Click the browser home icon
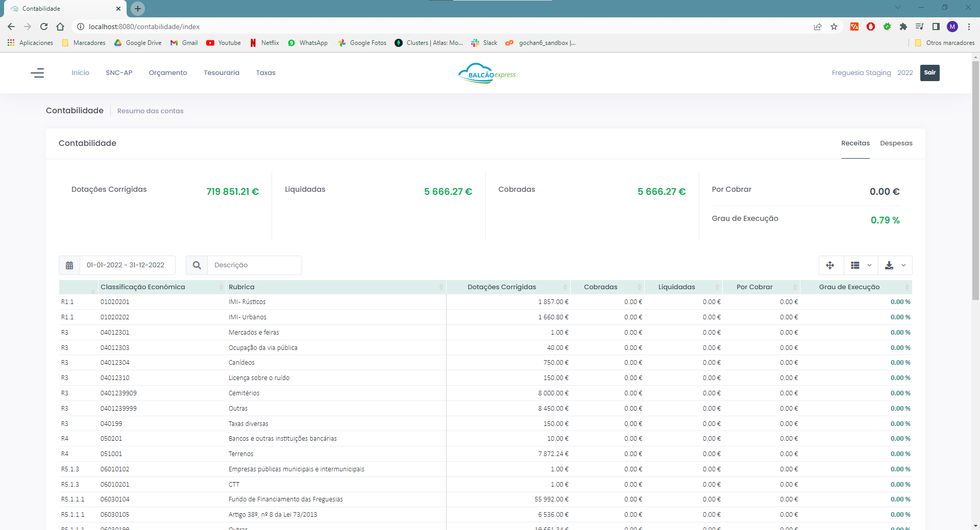This screenshot has height=530, width=980. pos(60,27)
